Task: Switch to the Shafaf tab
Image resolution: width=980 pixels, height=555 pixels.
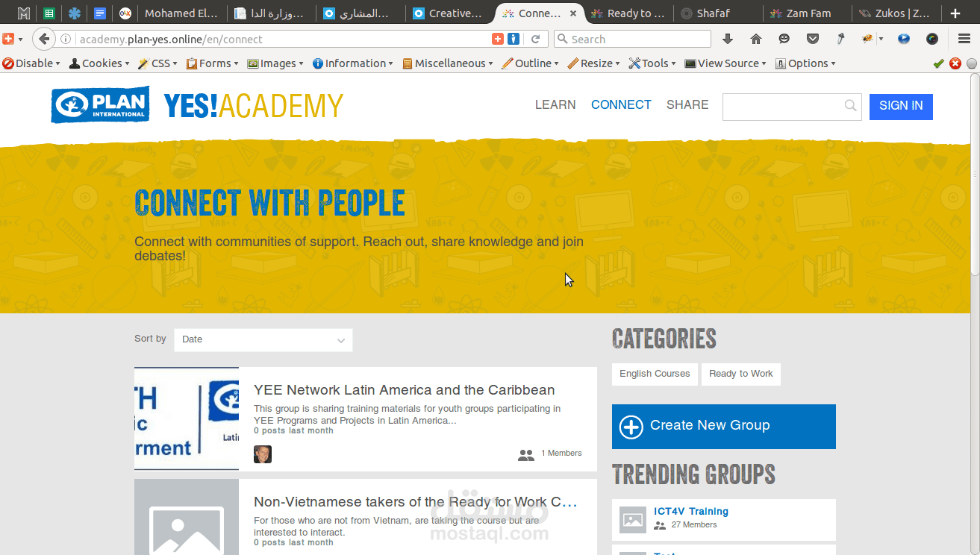Action: point(717,13)
